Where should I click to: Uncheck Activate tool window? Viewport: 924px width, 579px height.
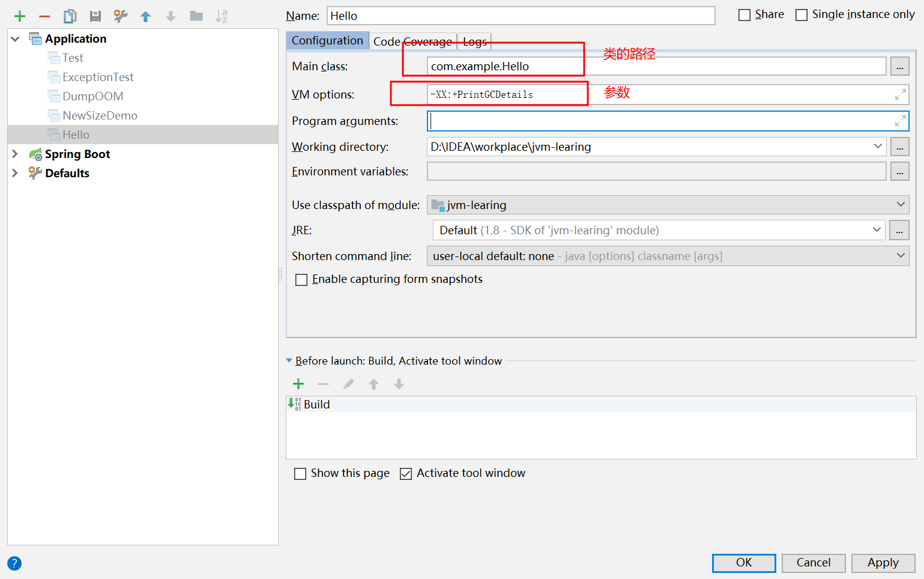tap(406, 474)
